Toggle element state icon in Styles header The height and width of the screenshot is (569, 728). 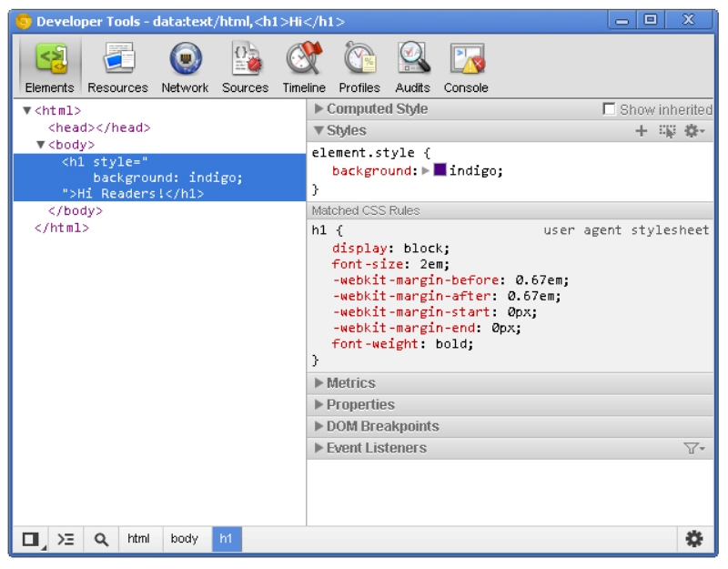pyautogui.click(x=668, y=131)
